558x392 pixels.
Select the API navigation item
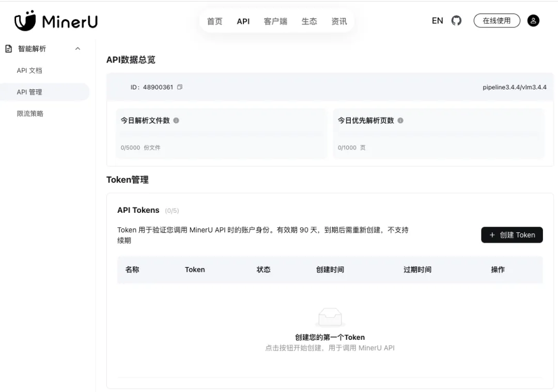coord(243,21)
